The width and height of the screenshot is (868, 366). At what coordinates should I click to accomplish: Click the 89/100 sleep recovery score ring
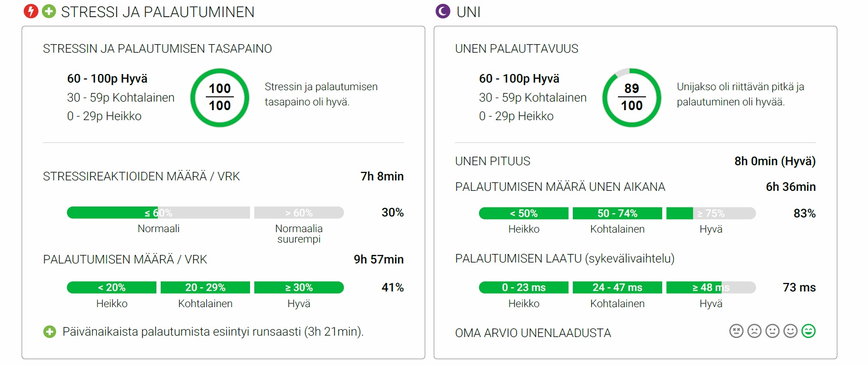click(632, 97)
